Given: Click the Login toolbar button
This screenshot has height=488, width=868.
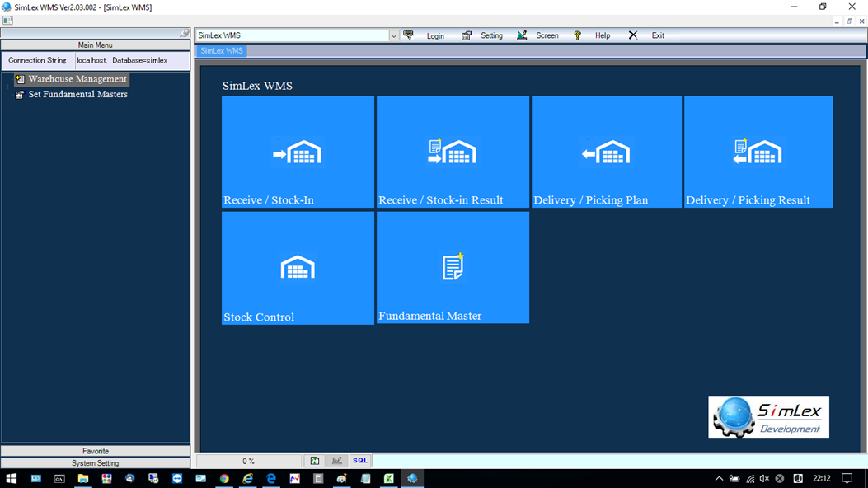Looking at the screenshot, I should [425, 35].
